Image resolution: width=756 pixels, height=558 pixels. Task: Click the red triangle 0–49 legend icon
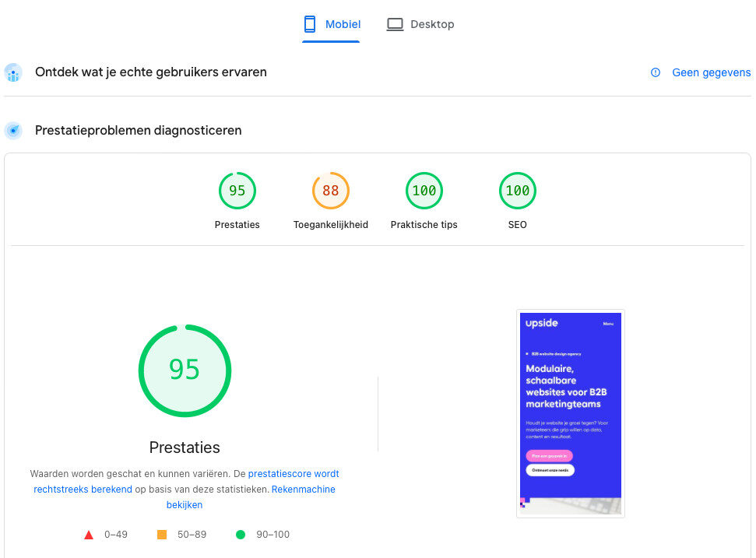tap(88, 535)
